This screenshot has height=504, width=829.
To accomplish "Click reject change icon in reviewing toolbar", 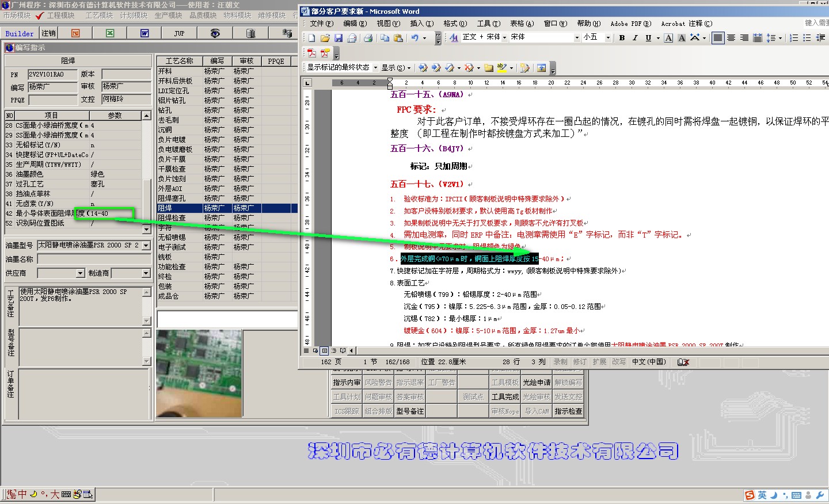I will click(x=469, y=67).
